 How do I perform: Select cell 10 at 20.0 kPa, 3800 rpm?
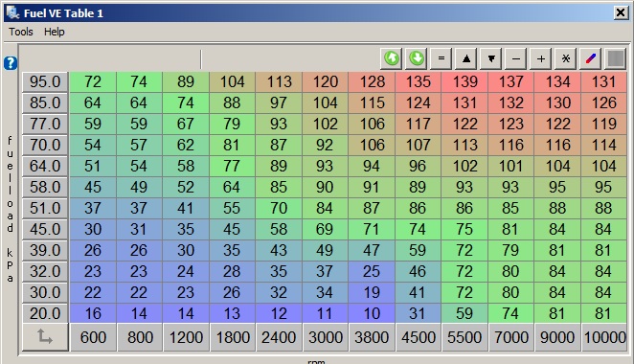[372, 313]
